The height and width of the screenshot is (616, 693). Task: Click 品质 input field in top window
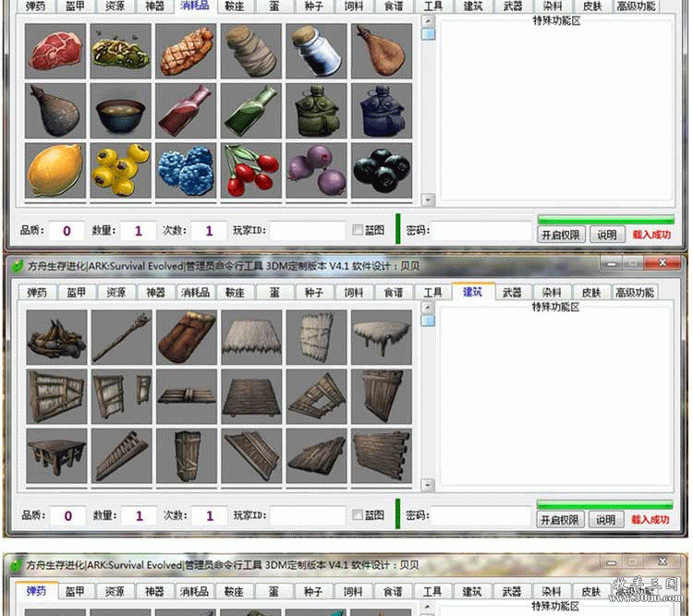(67, 231)
